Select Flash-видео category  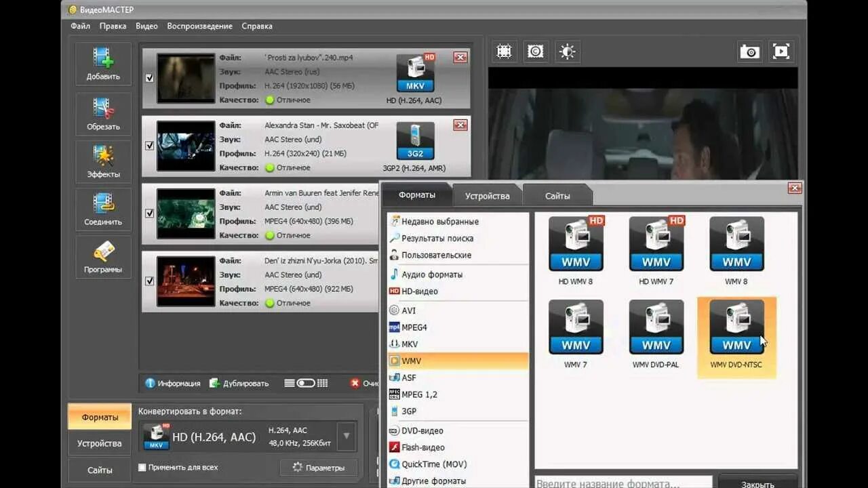(x=458, y=447)
